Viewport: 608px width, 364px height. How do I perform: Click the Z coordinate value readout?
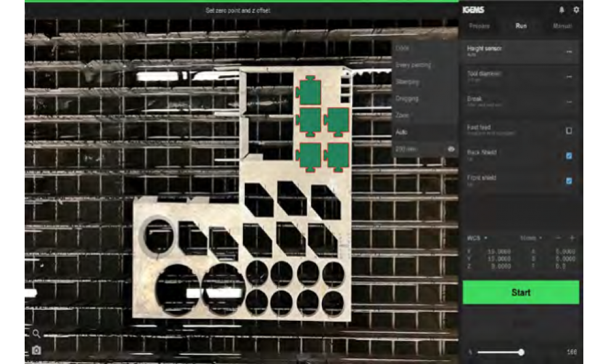point(501,267)
